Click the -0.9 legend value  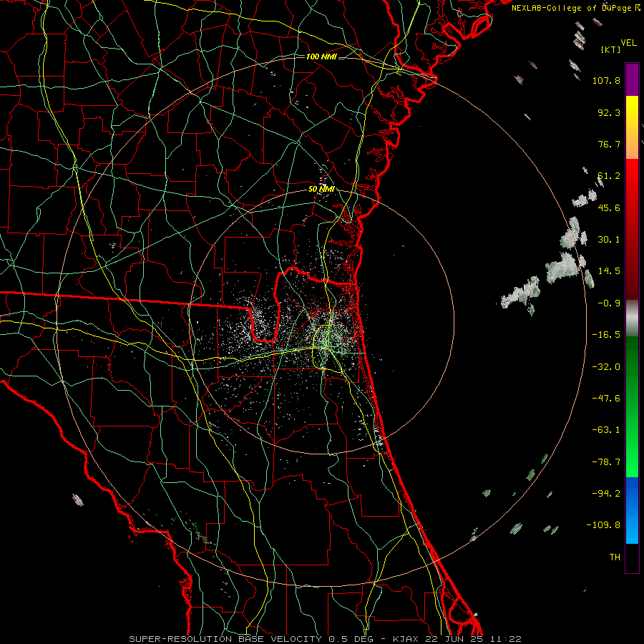point(609,303)
